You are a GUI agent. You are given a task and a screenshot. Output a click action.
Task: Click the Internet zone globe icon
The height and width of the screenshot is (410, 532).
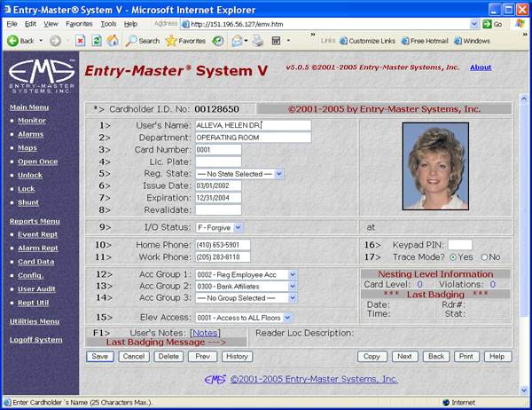(x=446, y=403)
